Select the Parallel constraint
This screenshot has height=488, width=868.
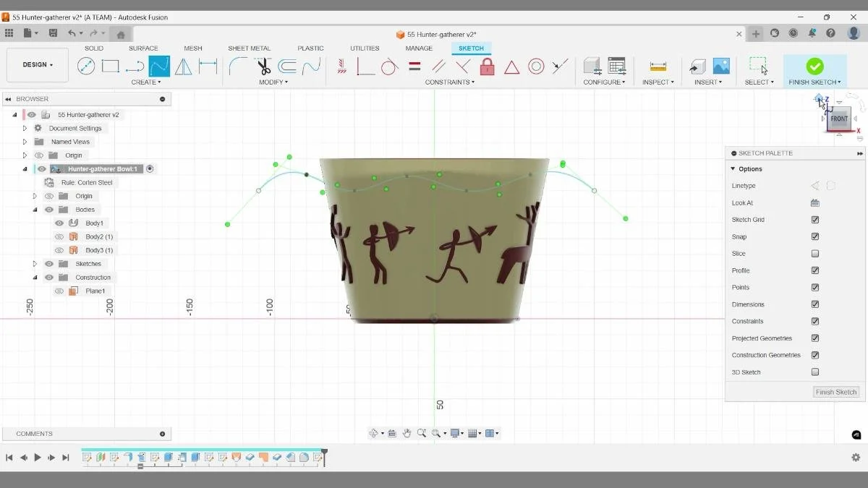coord(440,66)
